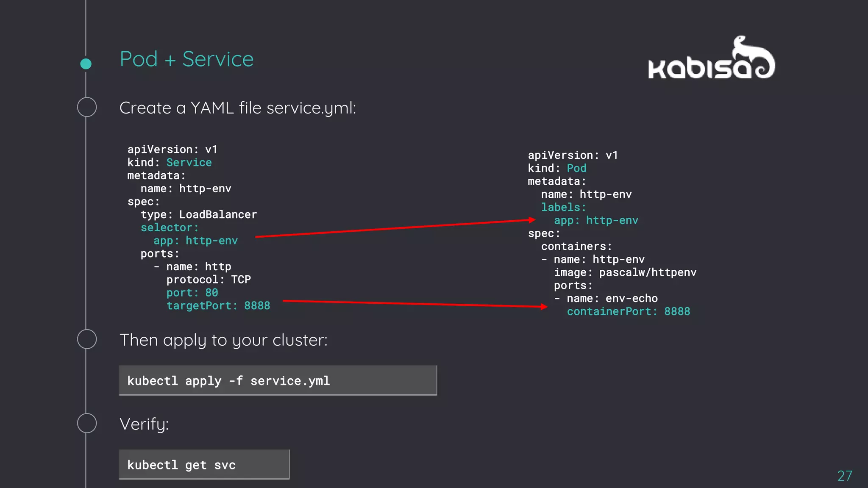The image size is (868, 488).
Task: Click 'kind: Service' line in the left YAML
Action: pyautogui.click(x=170, y=162)
